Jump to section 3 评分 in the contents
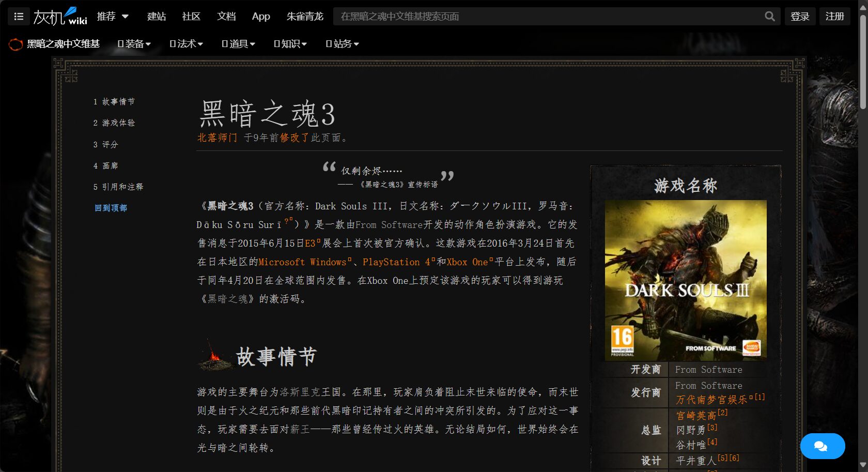 105,144
